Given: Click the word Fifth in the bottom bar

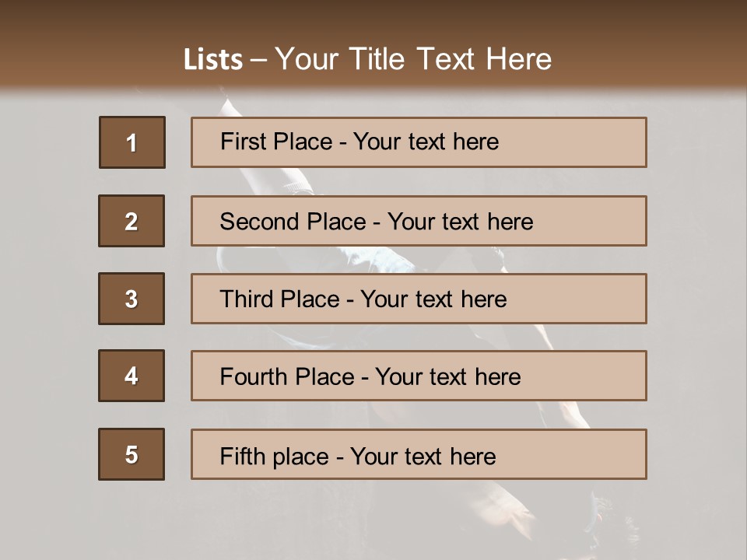Looking at the screenshot, I should coord(243,456).
